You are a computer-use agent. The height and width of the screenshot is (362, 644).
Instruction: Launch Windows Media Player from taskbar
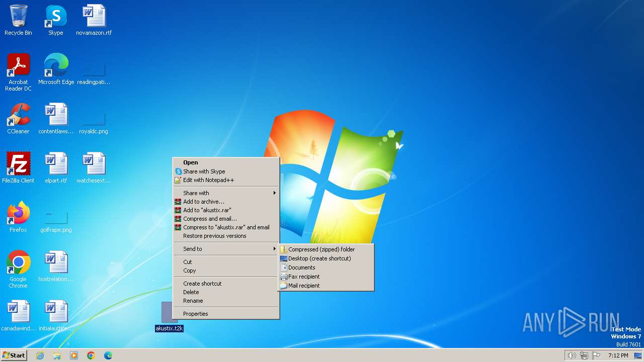coord(74,355)
